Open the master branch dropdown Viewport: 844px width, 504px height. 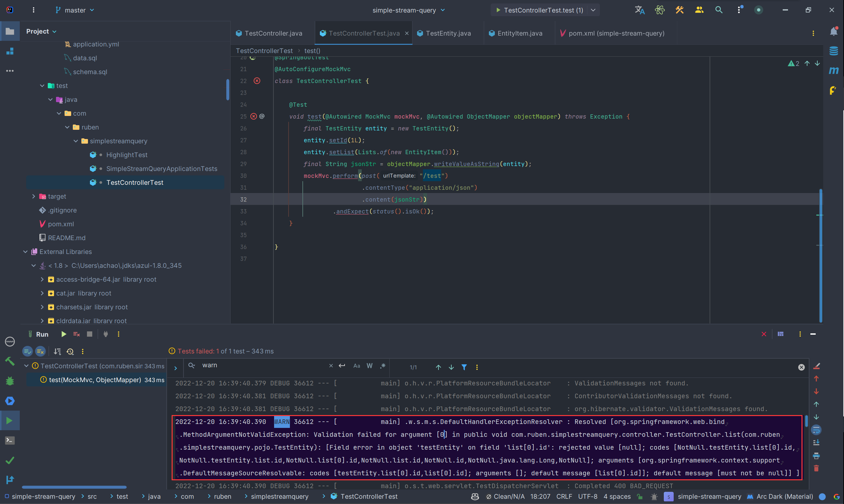tap(75, 10)
